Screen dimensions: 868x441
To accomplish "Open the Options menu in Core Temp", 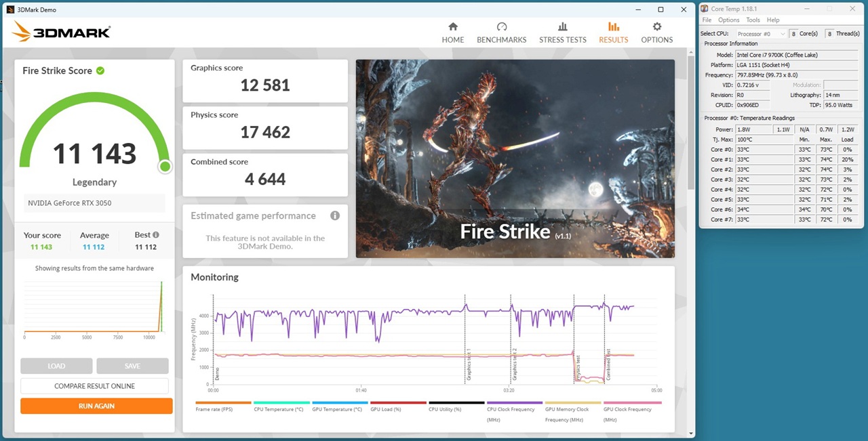I will click(x=729, y=20).
